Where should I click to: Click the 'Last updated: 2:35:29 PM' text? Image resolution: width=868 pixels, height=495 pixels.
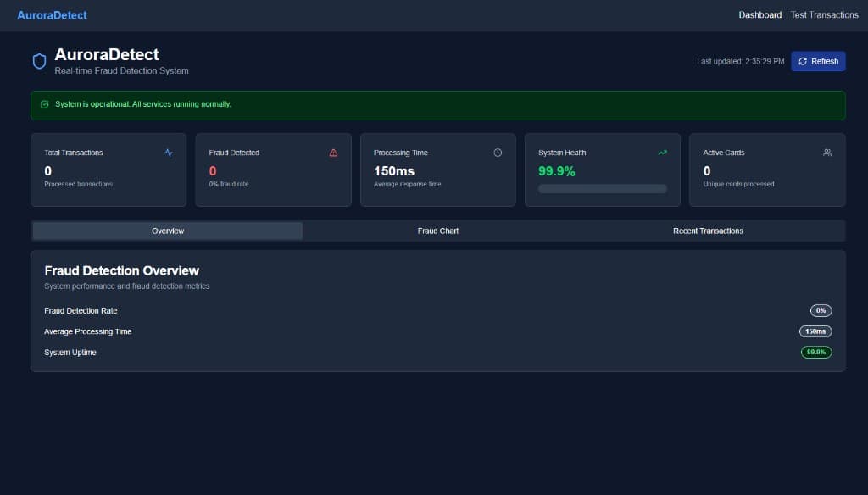point(740,62)
